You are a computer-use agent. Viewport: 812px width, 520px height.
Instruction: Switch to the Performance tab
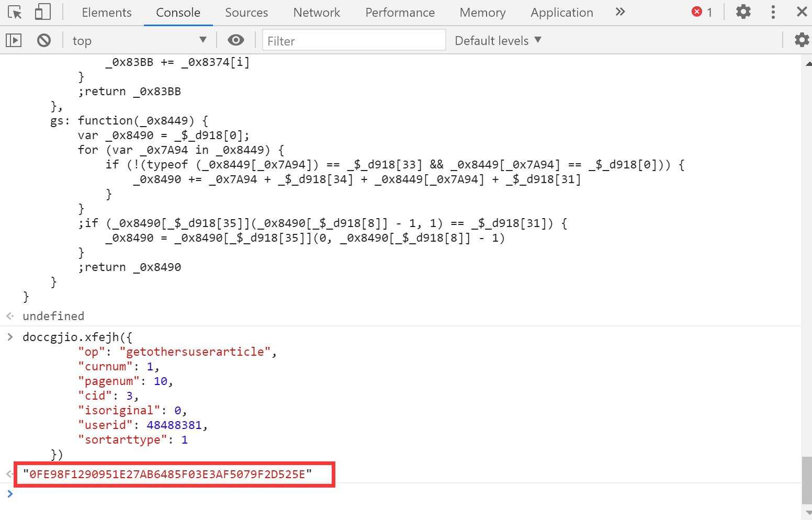400,13
